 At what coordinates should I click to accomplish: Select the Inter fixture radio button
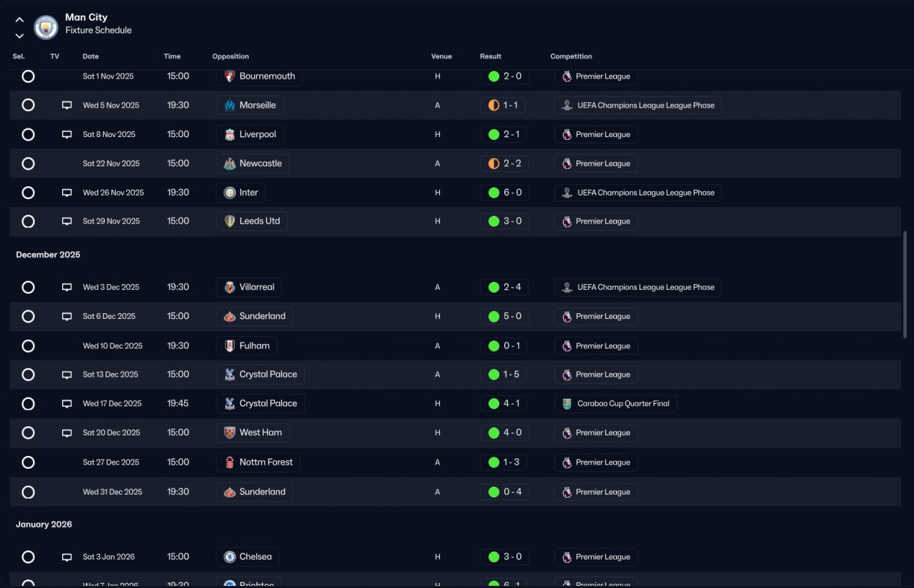(x=28, y=193)
